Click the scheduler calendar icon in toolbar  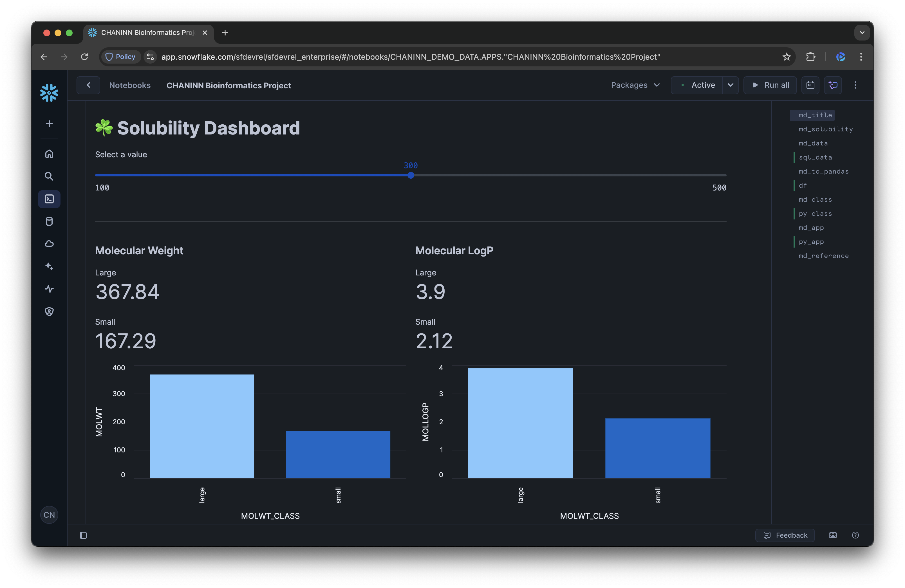coord(810,85)
